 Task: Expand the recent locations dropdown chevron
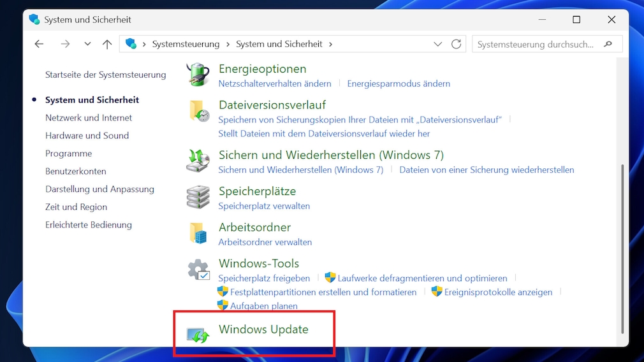point(87,44)
